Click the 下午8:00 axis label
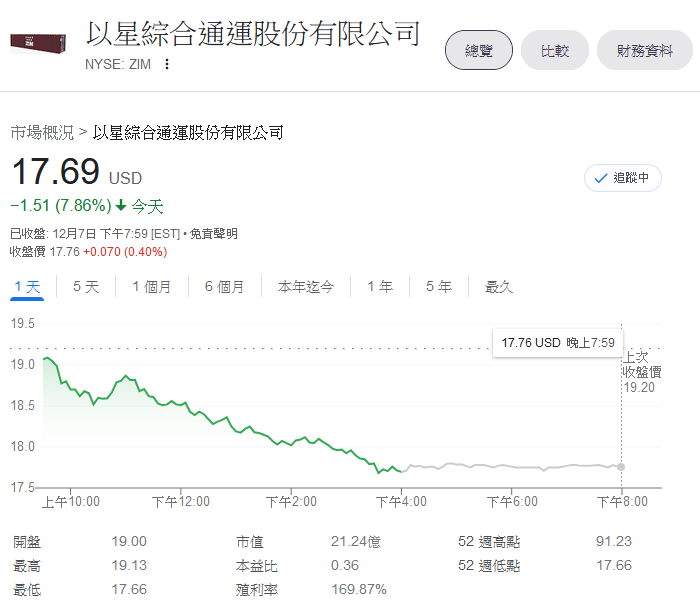700x612 pixels. click(x=622, y=502)
